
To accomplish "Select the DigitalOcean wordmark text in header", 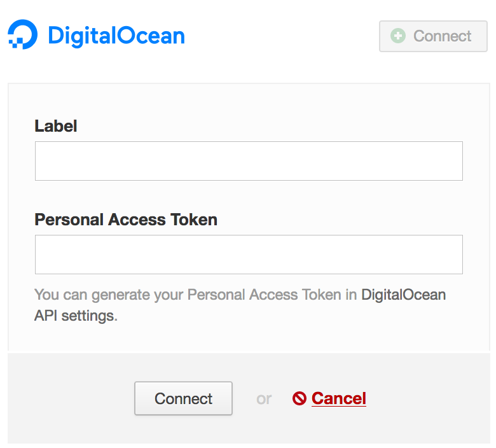I will click(116, 36).
